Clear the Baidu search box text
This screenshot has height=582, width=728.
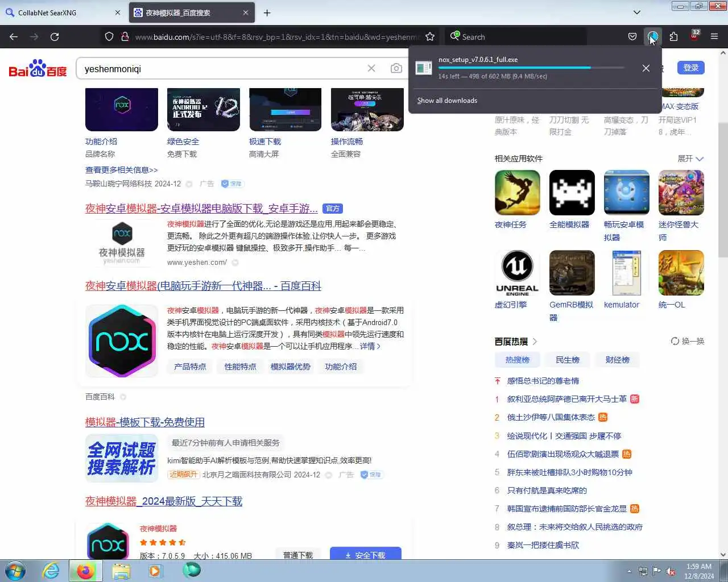371,68
